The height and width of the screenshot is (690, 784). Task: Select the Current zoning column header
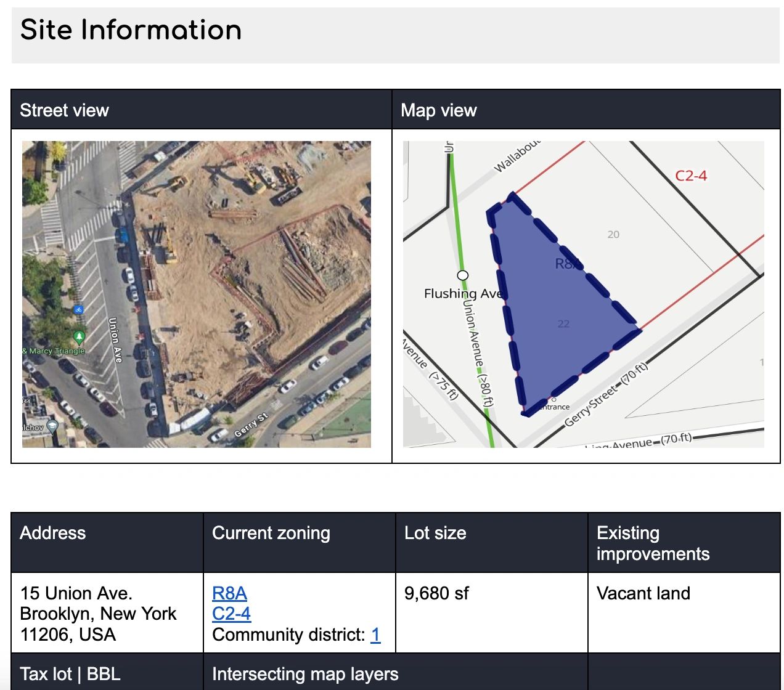[x=300, y=542]
